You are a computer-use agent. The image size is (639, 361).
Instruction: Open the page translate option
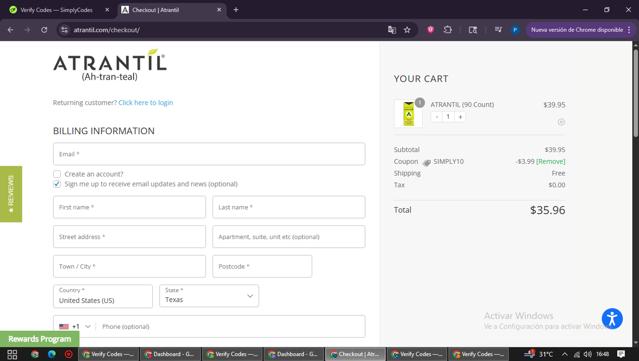(x=392, y=30)
